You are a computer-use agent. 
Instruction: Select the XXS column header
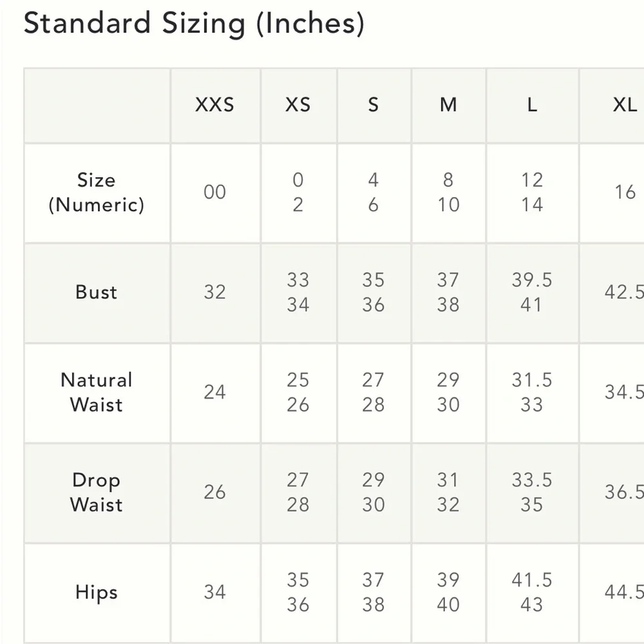(x=214, y=105)
